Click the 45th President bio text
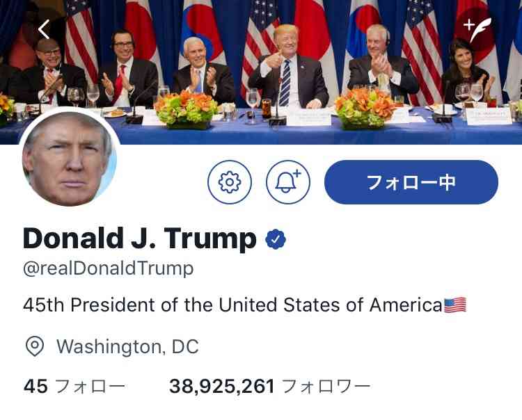The height and width of the screenshot is (420, 522). pos(232,305)
